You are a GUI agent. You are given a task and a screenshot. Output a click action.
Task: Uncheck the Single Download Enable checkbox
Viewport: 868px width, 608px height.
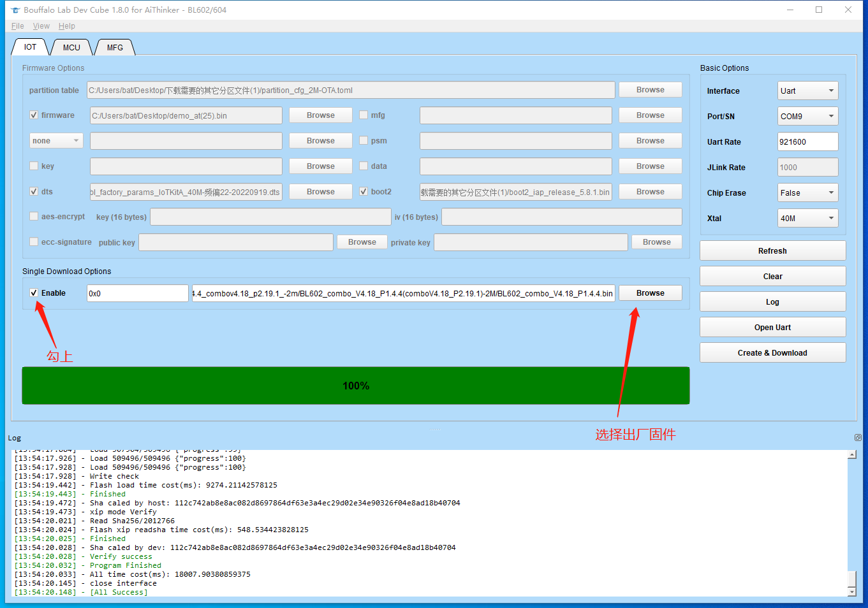tap(34, 293)
